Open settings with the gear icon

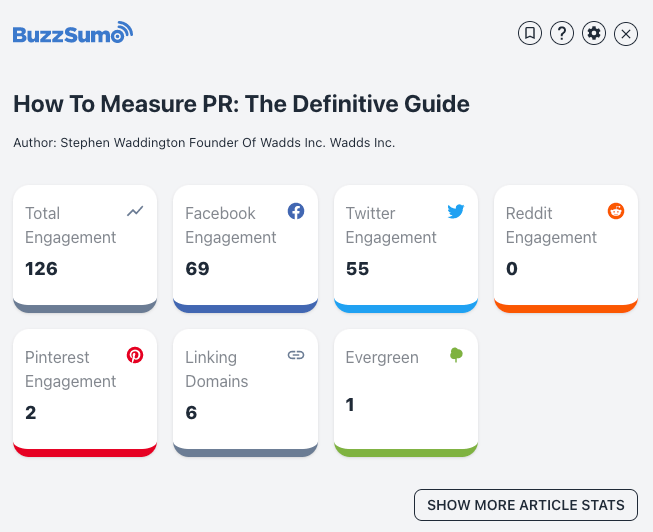pos(594,34)
